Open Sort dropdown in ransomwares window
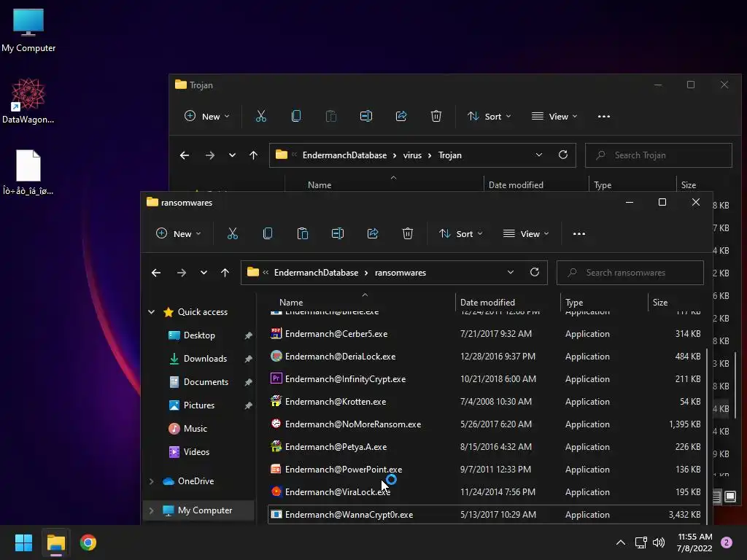 461,234
